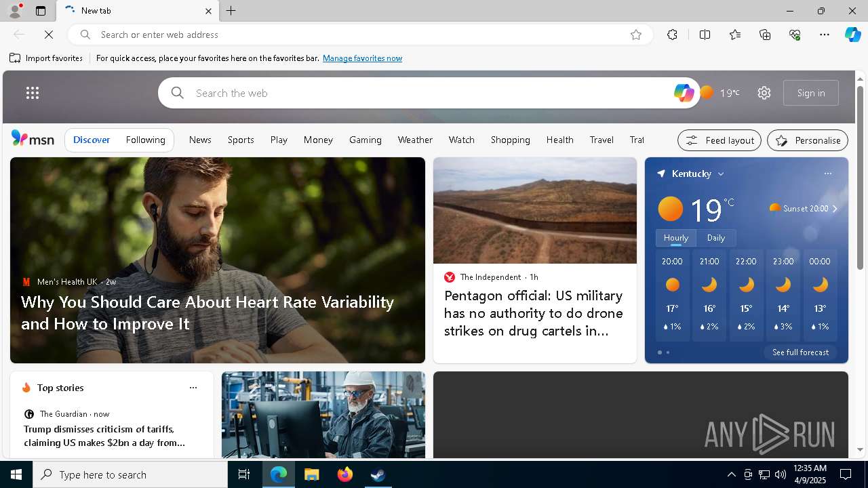Stop page loading button

tap(49, 35)
